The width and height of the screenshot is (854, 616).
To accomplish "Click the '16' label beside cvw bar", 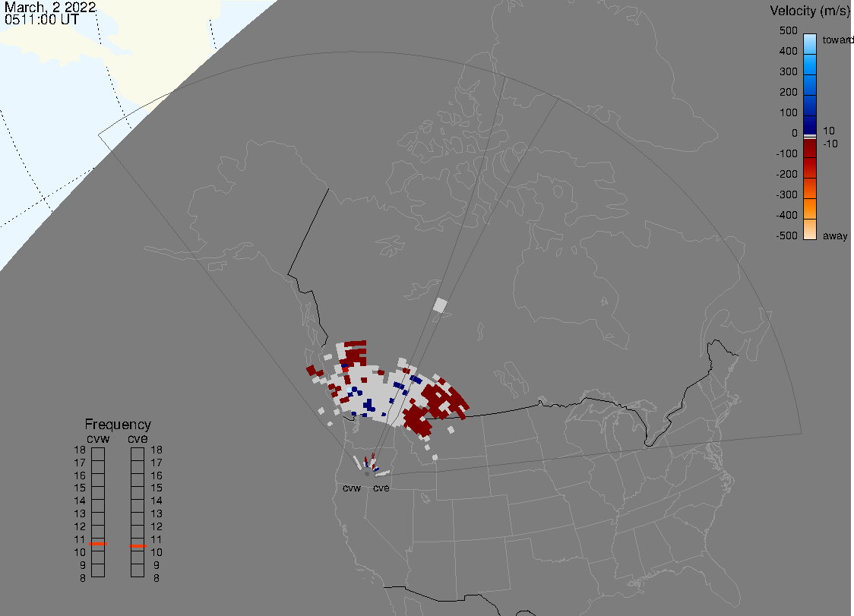I will click(80, 475).
